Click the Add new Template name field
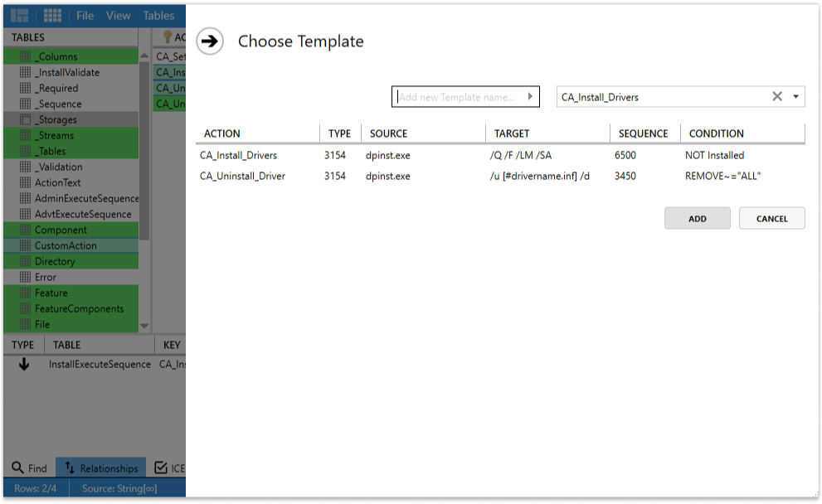 point(465,96)
